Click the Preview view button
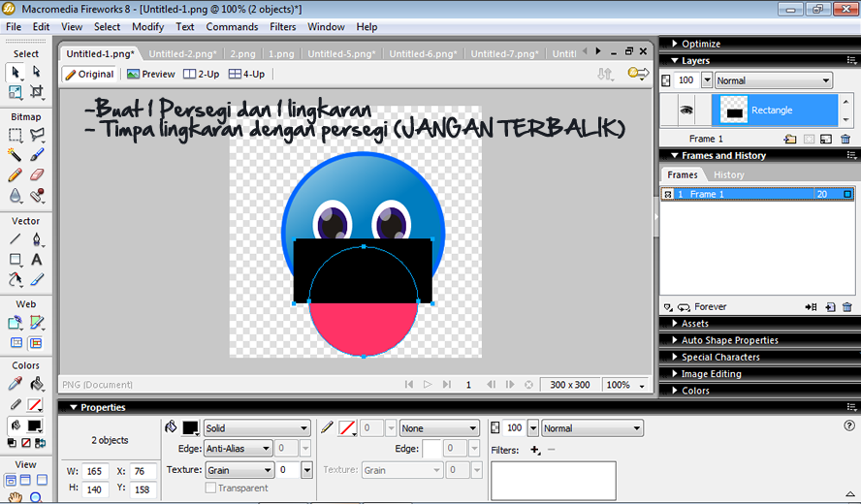Viewport: 861px width, 504px height. [x=151, y=74]
